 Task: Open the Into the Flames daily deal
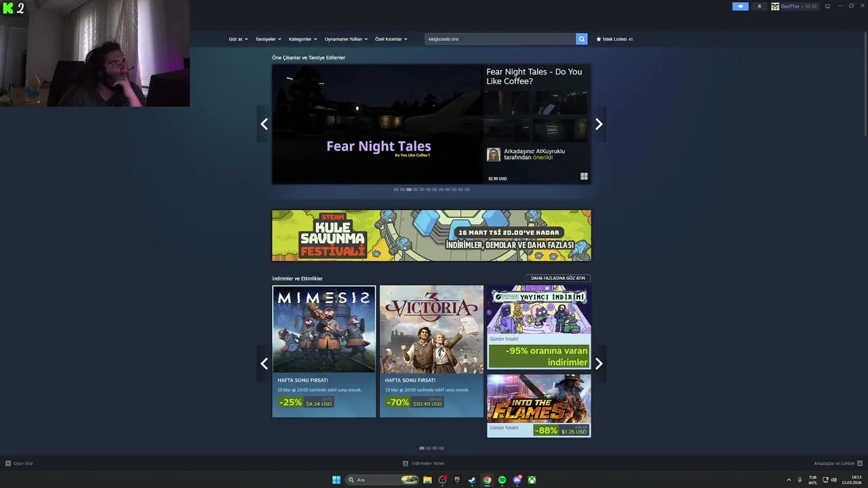pos(538,406)
